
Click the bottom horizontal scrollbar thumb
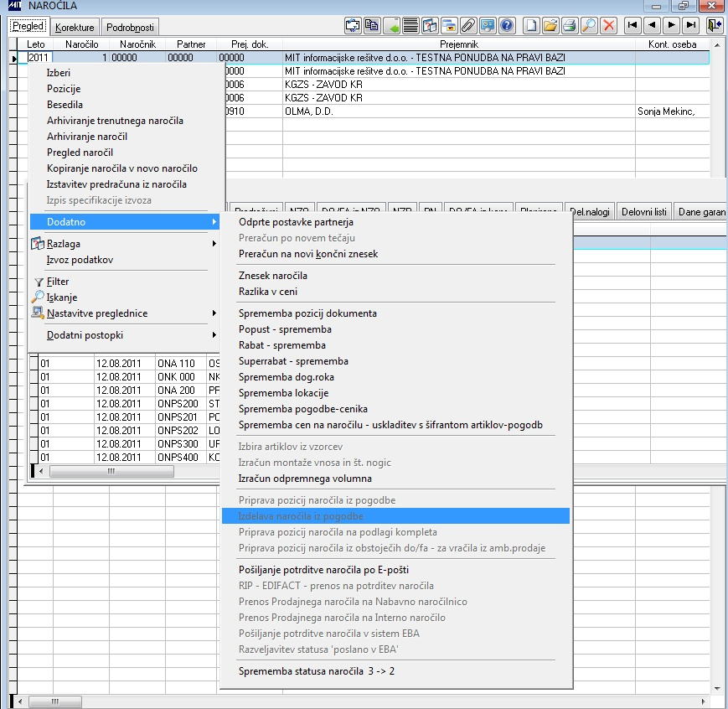pos(55,701)
